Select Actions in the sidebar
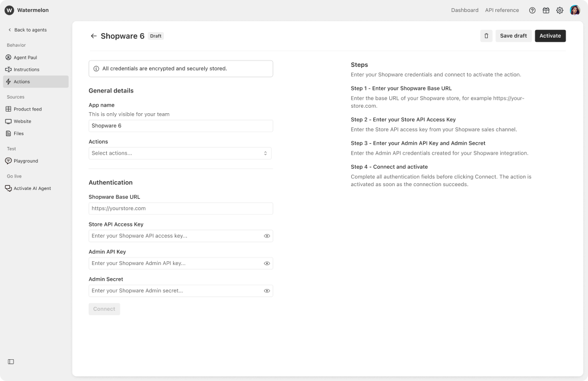The height and width of the screenshot is (381, 588). click(35, 82)
